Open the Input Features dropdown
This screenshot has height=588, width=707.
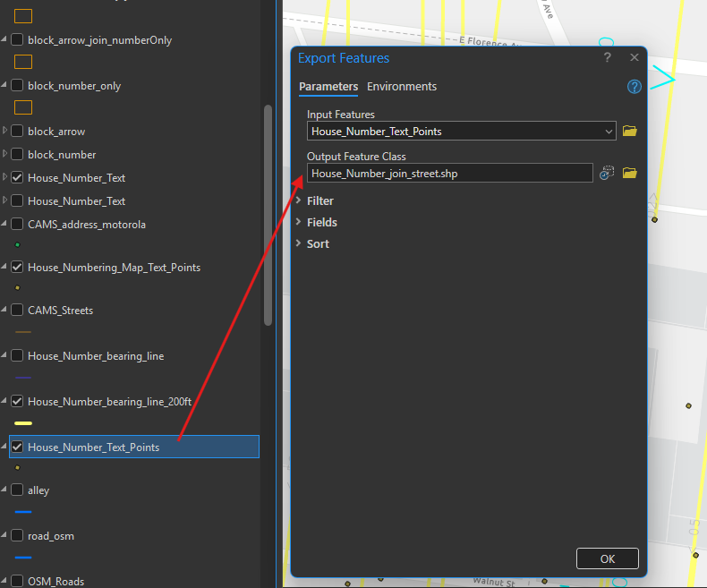609,132
